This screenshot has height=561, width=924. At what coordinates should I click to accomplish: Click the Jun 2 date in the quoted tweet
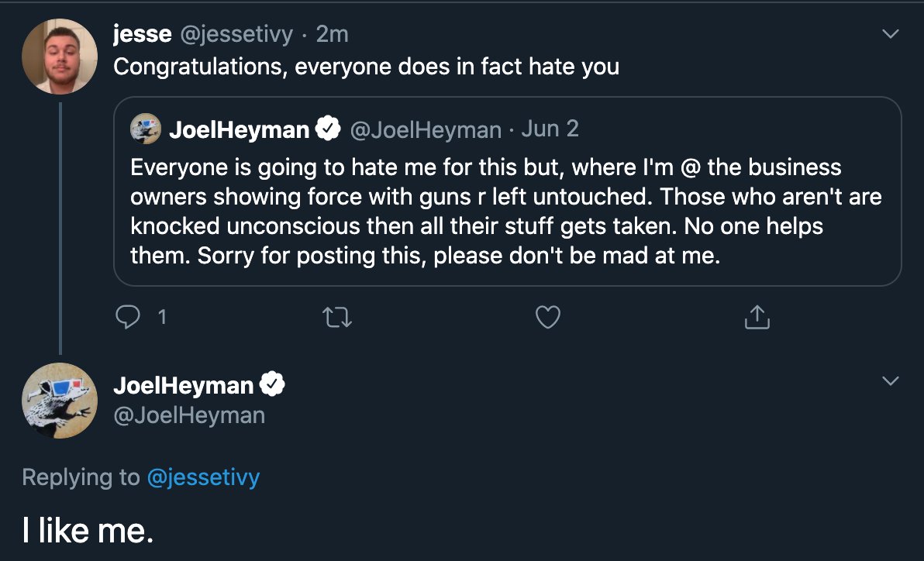click(550, 129)
